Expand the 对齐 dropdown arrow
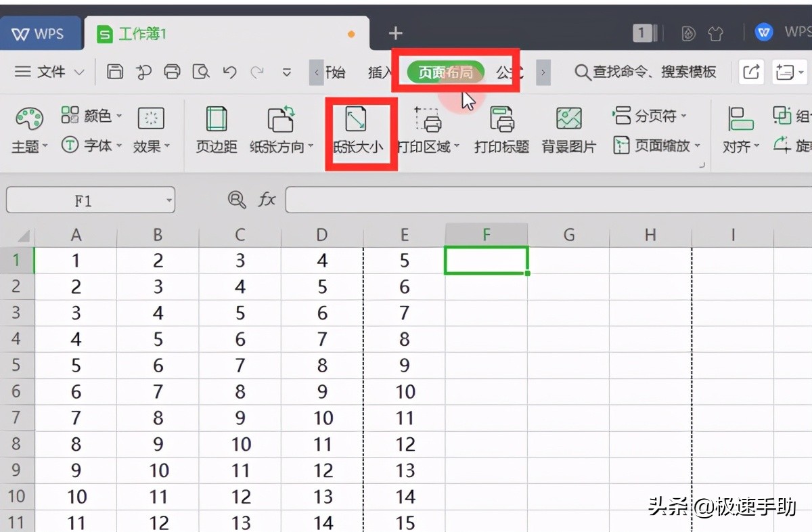 [757, 146]
